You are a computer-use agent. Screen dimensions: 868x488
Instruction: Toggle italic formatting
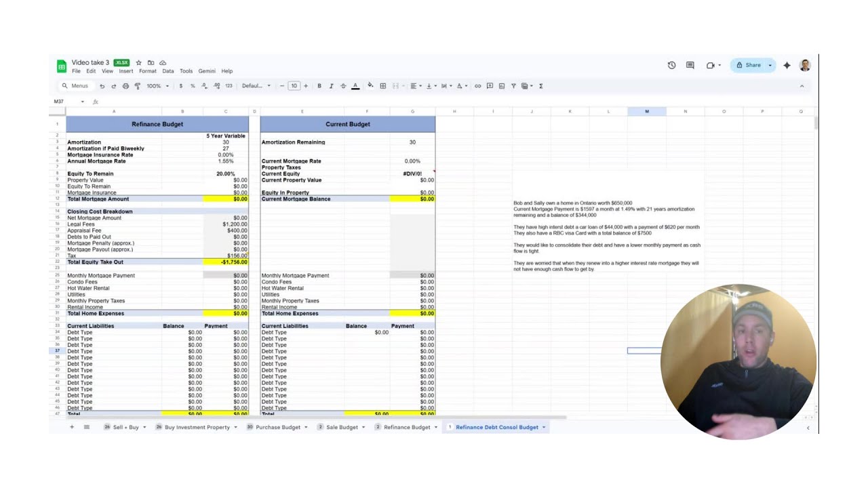click(331, 86)
